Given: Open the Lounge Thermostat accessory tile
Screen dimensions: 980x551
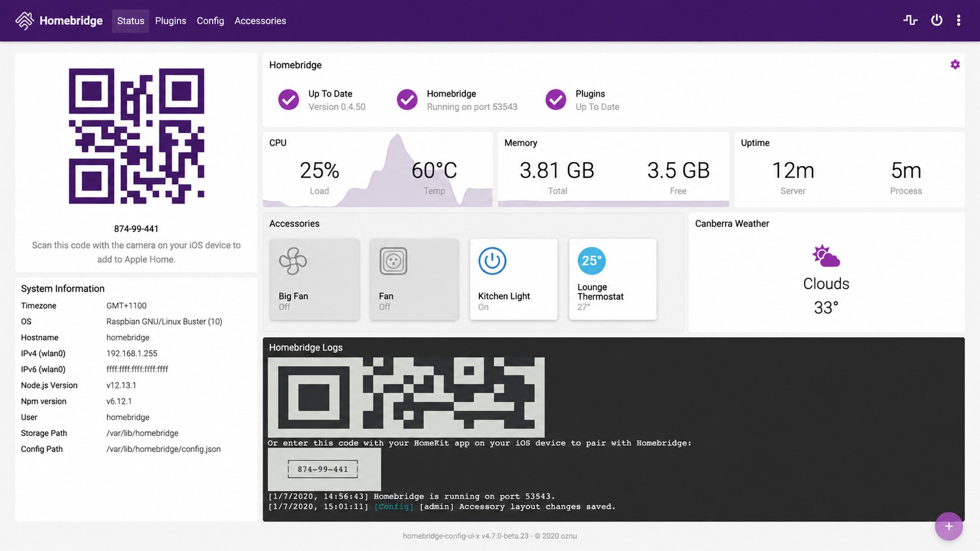Looking at the screenshot, I should pos(612,280).
